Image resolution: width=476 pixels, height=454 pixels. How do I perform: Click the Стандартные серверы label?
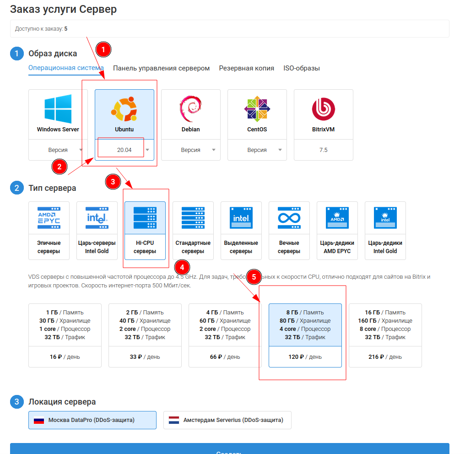[193, 247]
